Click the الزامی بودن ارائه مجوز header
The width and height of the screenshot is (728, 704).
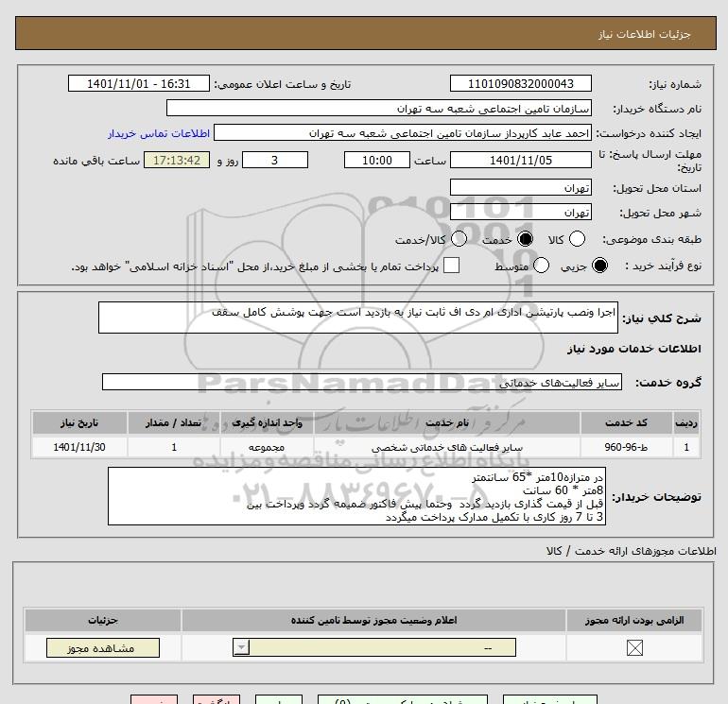(x=634, y=620)
